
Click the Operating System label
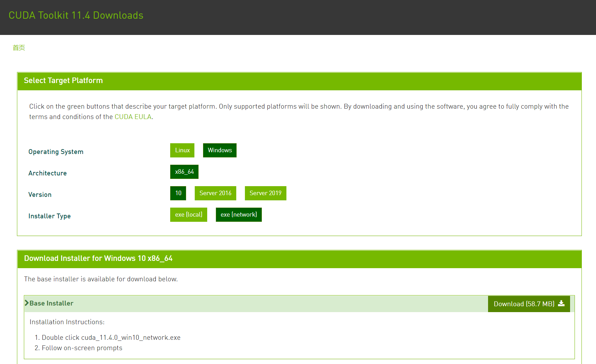(x=56, y=152)
